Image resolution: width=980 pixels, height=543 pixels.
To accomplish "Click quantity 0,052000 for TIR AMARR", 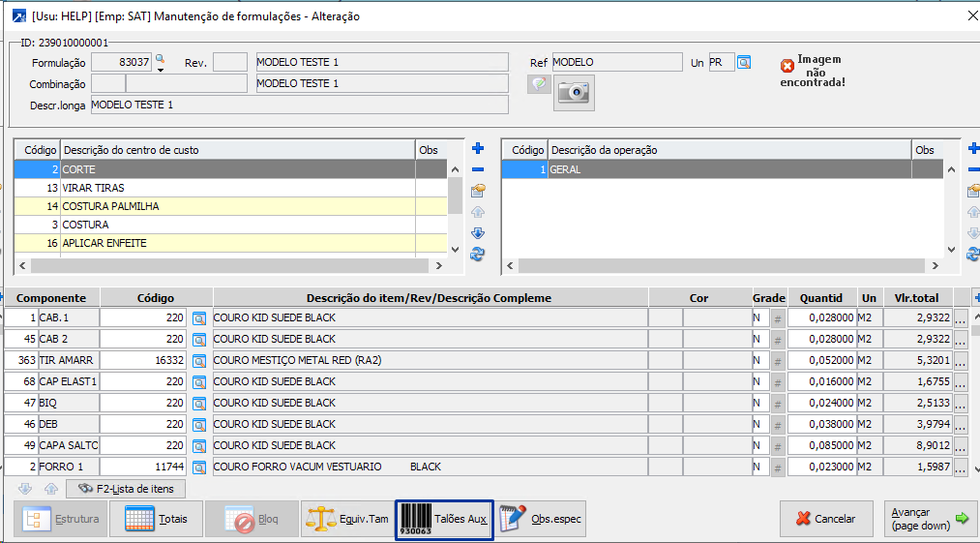I will point(821,361).
